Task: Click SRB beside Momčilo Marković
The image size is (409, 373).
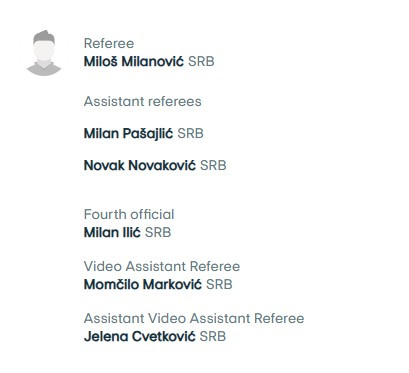Action: (x=219, y=284)
